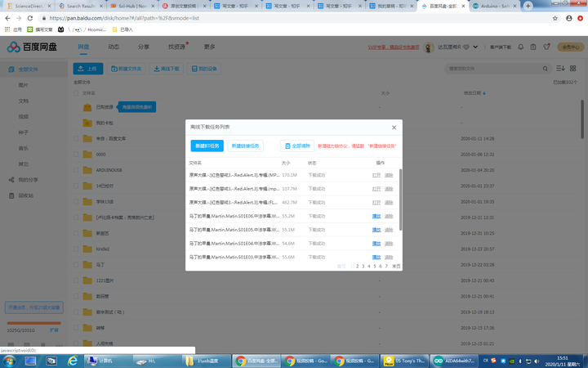Play Martin Matin S01E05 video
The image size is (588, 368).
click(x=376, y=230)
